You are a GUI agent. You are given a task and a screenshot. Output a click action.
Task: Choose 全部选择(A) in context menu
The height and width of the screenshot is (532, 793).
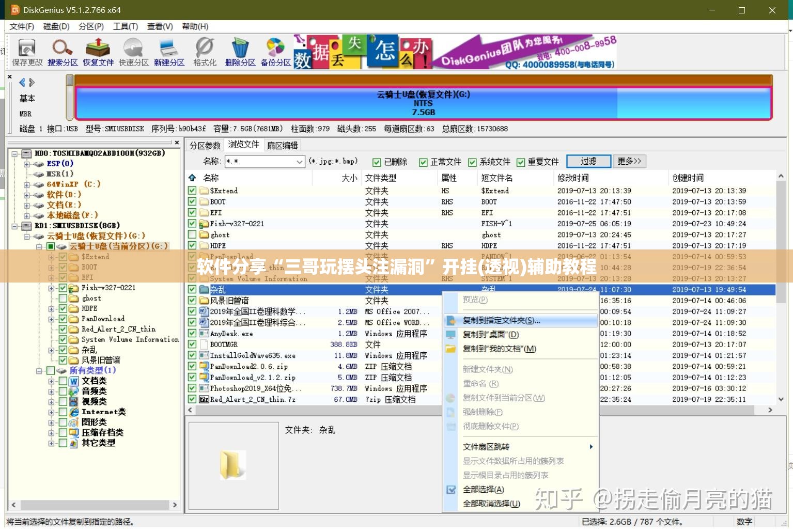pyautogui.click(x=484, y=489)
